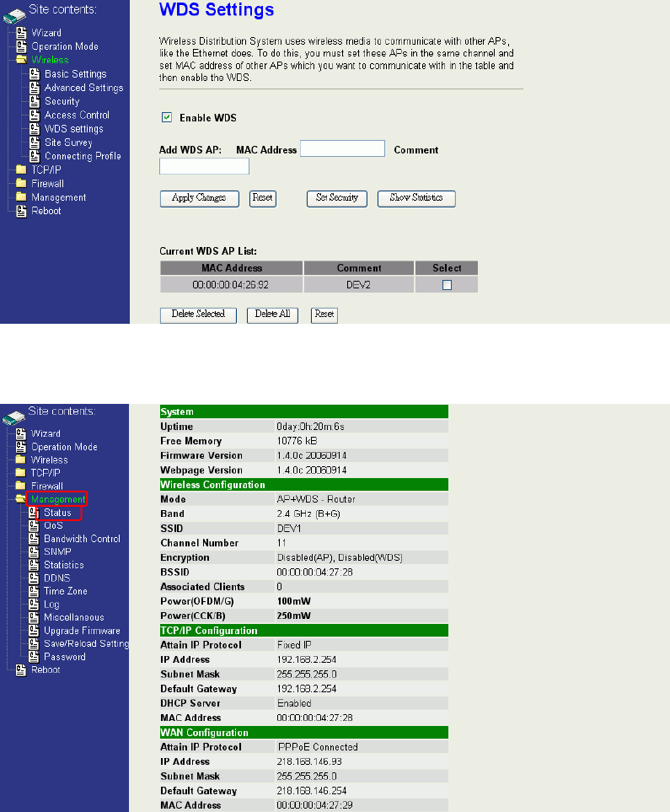670x812 pixels.
Task: Click the Wizard page icon in Status page sidebar
Action: pyautogui.click(x=21, y=433)
